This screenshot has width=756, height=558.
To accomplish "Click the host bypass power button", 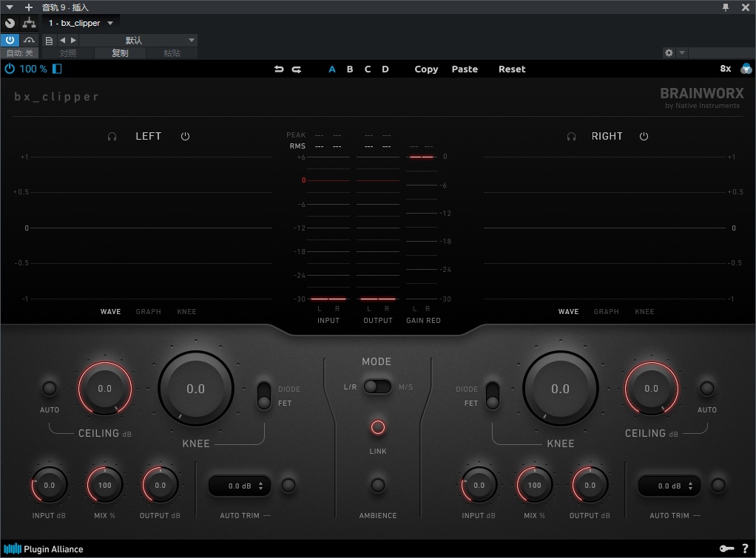I will coord(10,40).
